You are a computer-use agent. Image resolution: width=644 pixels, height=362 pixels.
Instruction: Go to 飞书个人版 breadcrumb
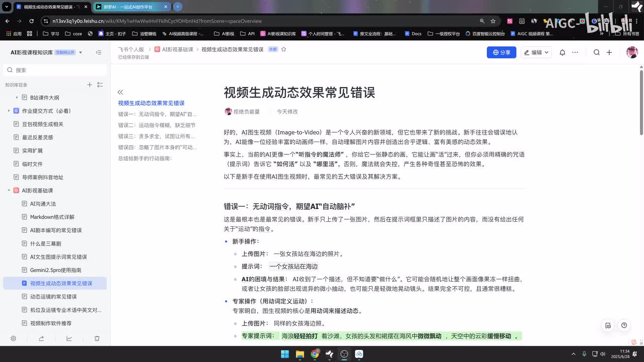[x=131, y=49]
